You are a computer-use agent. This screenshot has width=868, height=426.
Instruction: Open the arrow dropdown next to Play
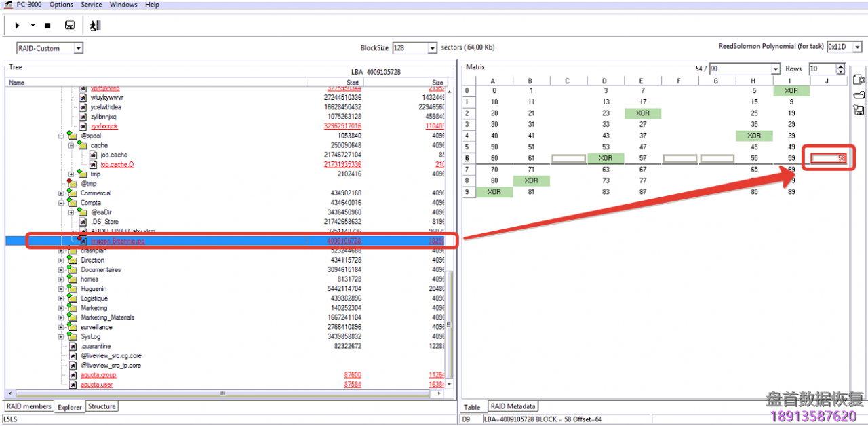33,26
